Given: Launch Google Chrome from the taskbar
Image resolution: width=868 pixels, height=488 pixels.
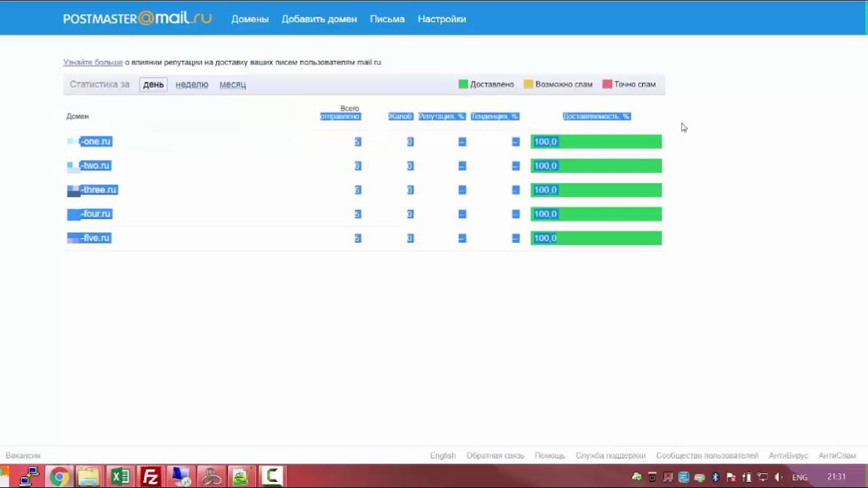Looking at the screenshot, I should click(x=59, y=476).
